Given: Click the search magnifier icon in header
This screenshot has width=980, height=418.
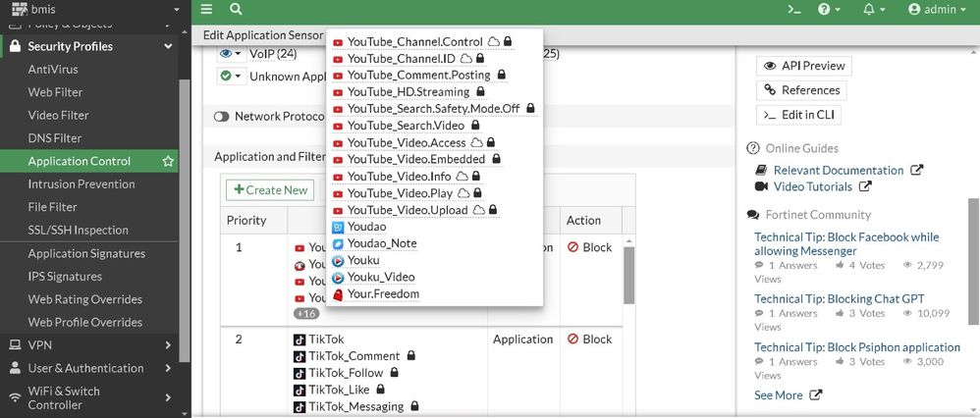Looking at the screenshot, I should 236,9.
